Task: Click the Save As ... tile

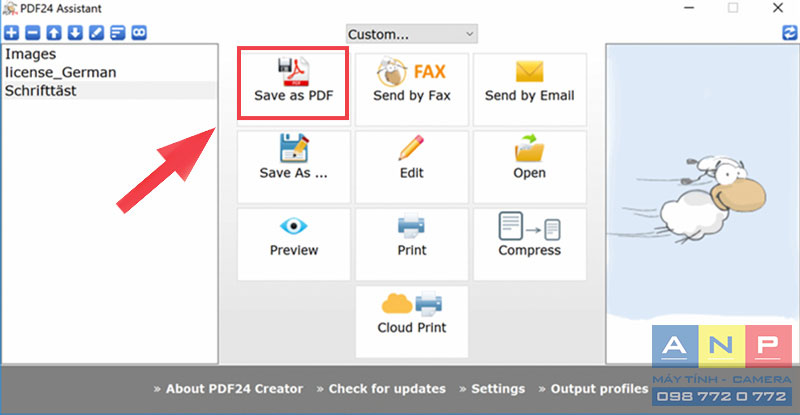Action: 293,166
